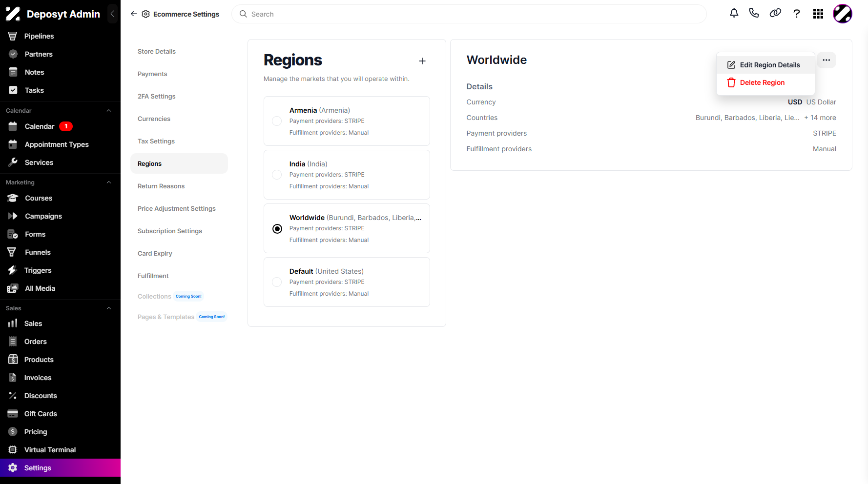
Task: Go back using the left arrow icon
Action: coord(134,14)
